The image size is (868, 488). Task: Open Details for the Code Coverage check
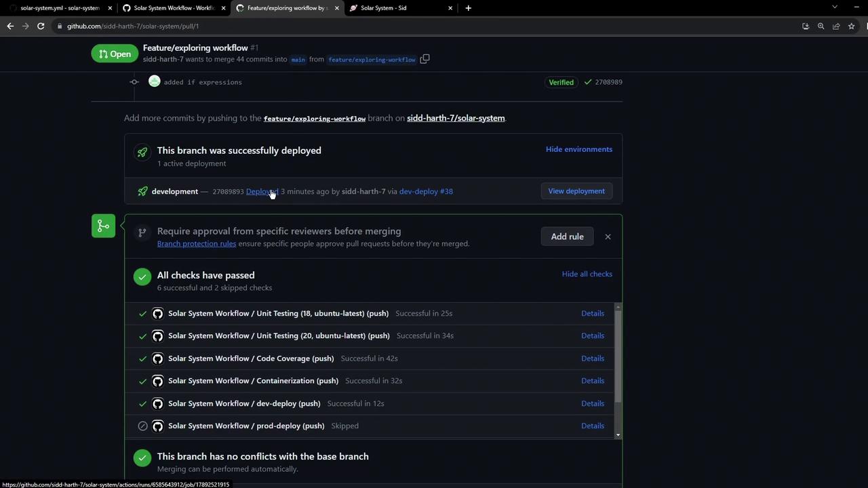tap(593, 359)
